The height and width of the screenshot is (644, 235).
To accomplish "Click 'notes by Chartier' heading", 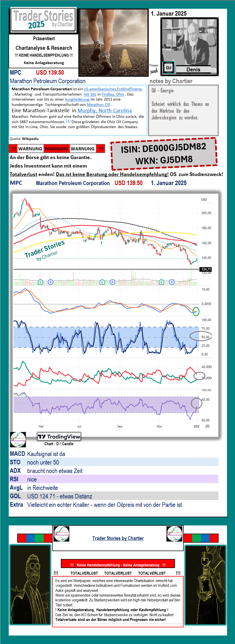I will point(171,81).
